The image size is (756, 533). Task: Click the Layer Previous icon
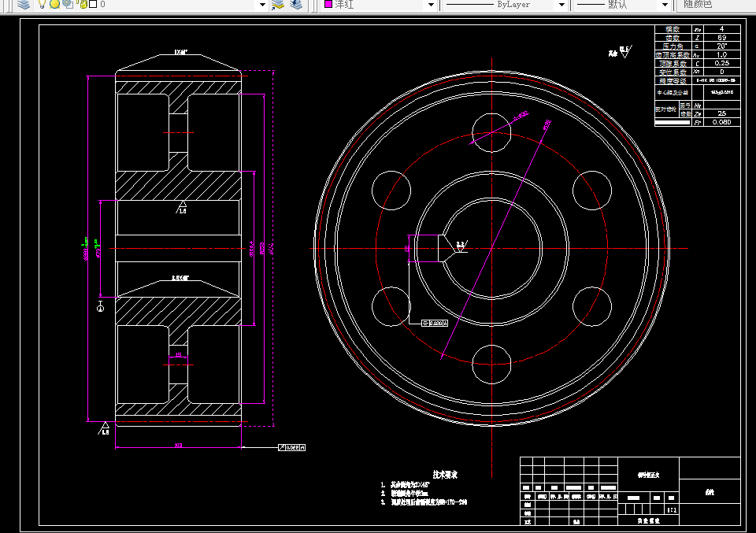(296, 5)
